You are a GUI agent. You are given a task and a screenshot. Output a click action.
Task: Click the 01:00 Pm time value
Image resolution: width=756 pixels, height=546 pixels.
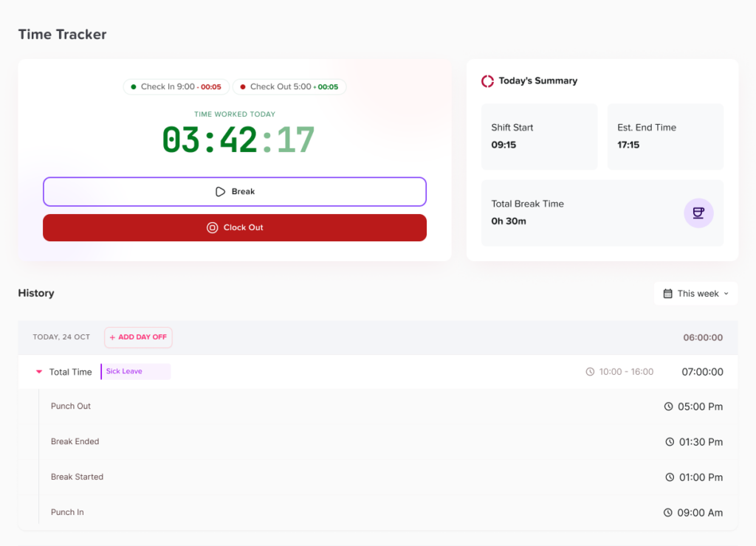point(701,477)
